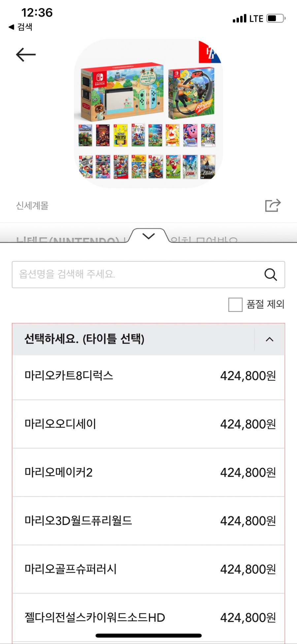Check the 품절 제외 checkbox
The height and width of the screenshot is (644, 297).
point(235,304)
